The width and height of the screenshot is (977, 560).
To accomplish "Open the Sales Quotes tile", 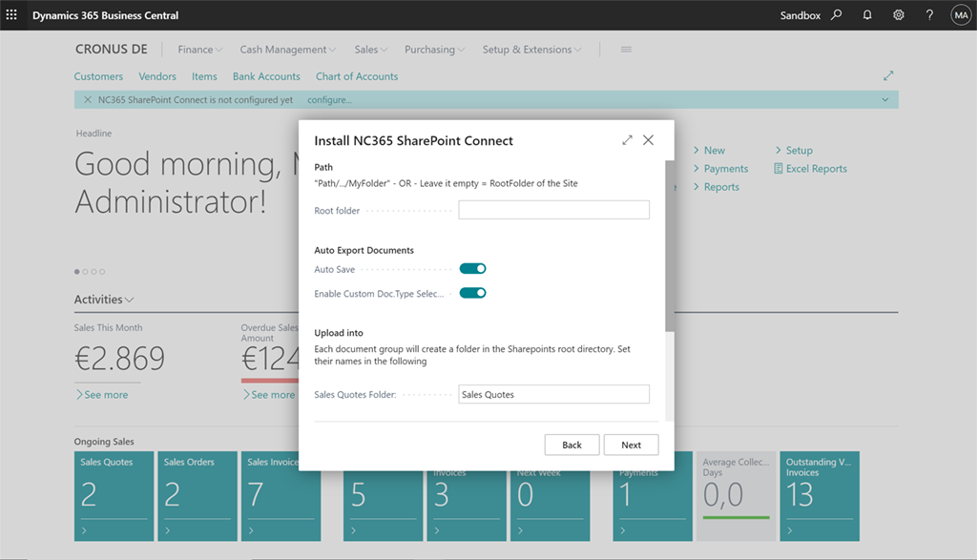I will [x=114, y=496].
